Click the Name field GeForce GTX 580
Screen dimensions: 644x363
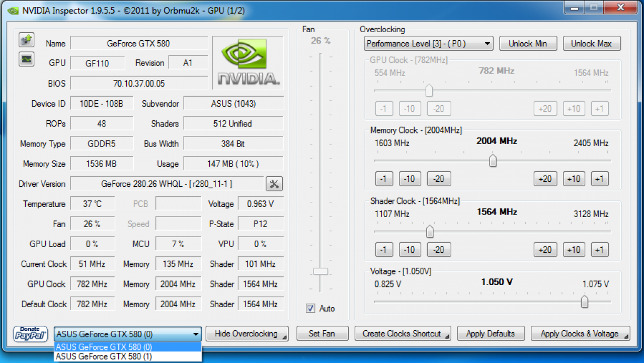pyautogui.click(x=139, y=43)
